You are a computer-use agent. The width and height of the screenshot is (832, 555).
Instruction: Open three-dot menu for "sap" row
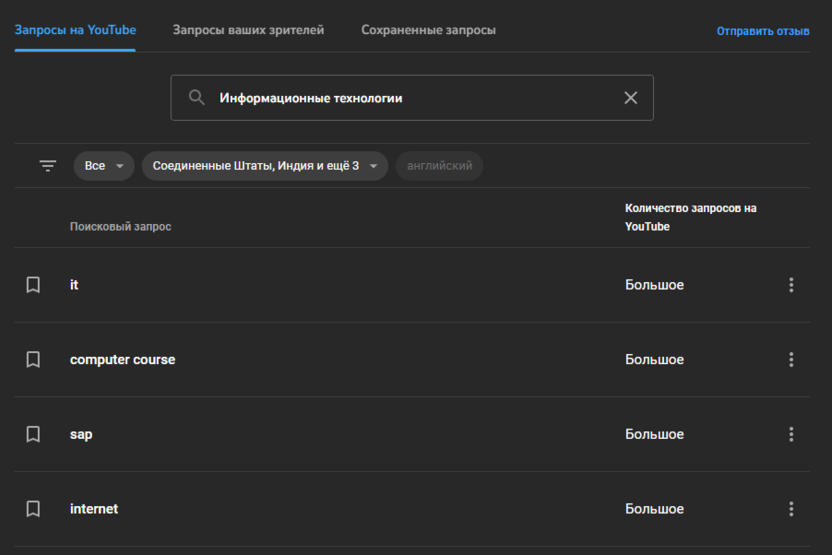click(791, 434)
